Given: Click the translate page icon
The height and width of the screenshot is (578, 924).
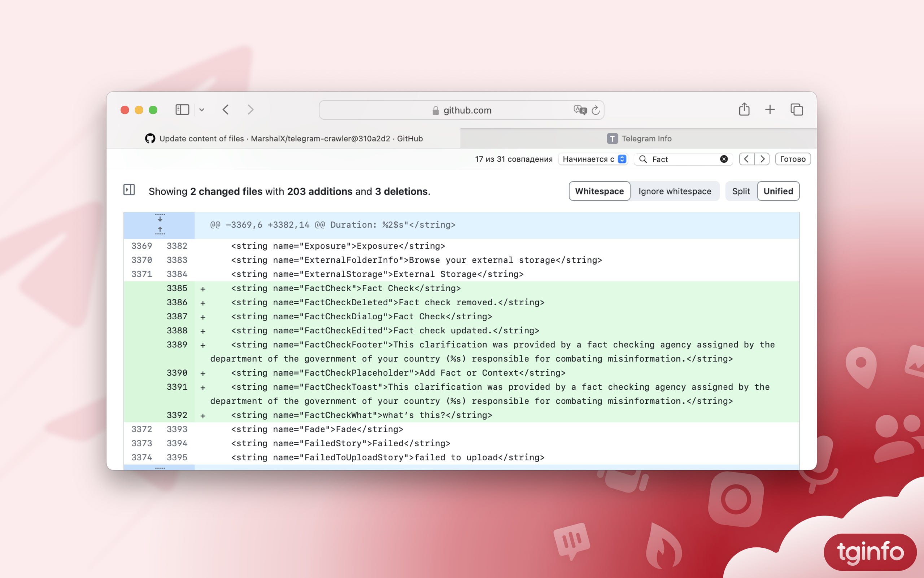Looking at the screenshot, I should [580, 110].
